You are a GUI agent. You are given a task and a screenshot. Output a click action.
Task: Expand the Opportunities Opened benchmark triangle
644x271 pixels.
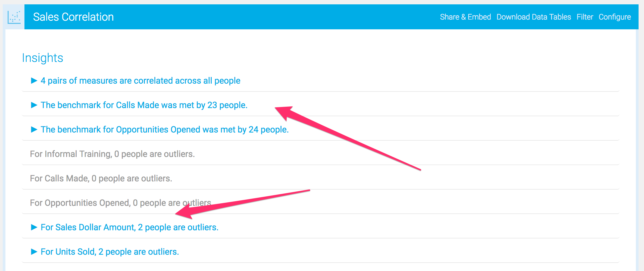click(34, 130)
